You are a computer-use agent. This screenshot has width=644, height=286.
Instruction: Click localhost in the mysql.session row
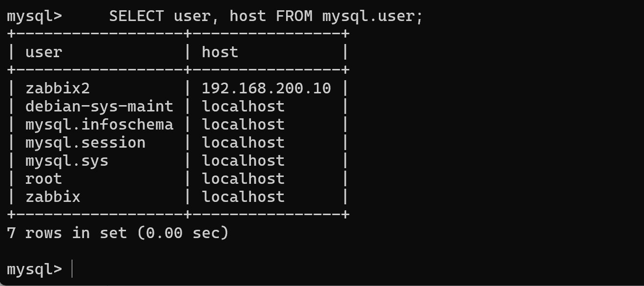pos(243,142)
